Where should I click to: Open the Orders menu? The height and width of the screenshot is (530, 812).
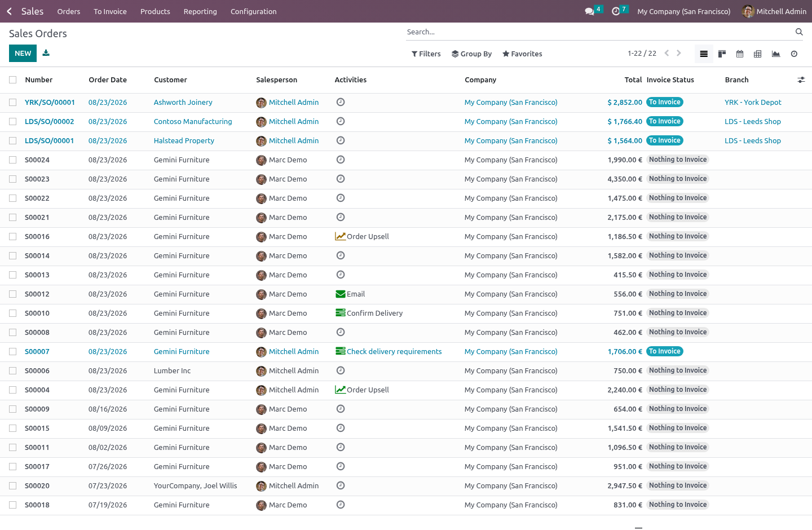[69, 11]
